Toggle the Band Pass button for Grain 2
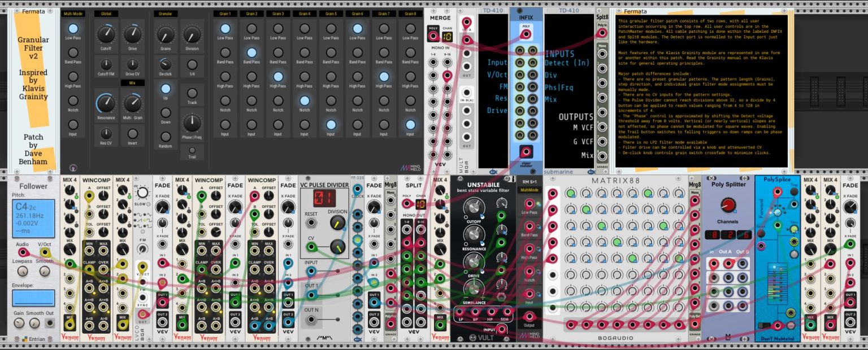The width and height of the screenshot is (868, 350). pyautogui.click(x=251, y=53)
